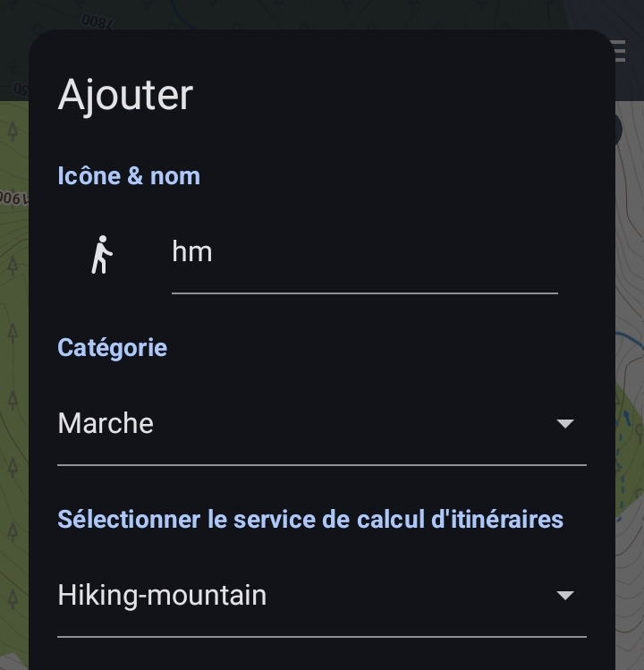
Task: Tap the map area left of dialog
Action: point(13,358)
